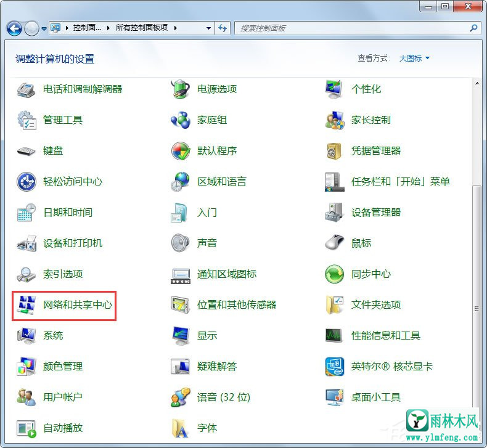This screenshot has width=487, height=448.
Task: Open the 英特尔® 核芯显卡 icon
Action: pyautogui.click(x=334, y=366)
